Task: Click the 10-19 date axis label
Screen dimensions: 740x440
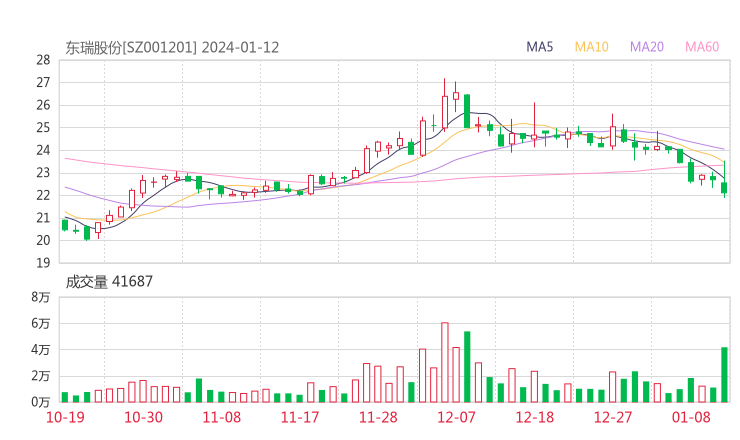Action: 65,417
